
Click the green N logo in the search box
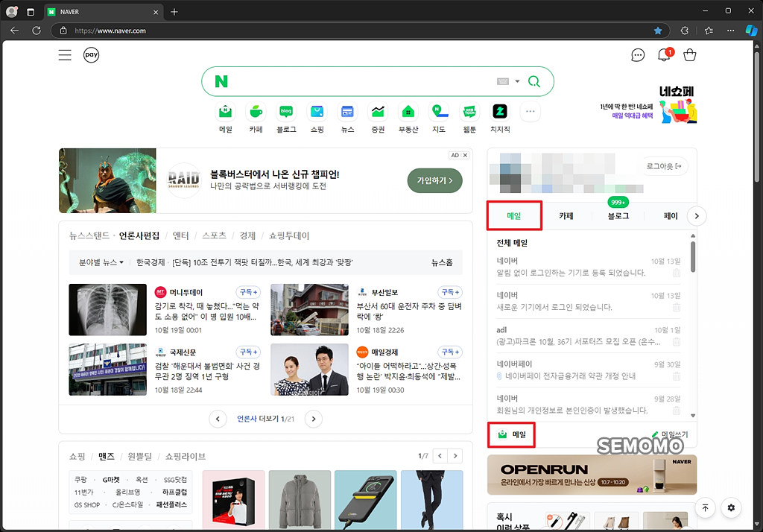point(221,81)
